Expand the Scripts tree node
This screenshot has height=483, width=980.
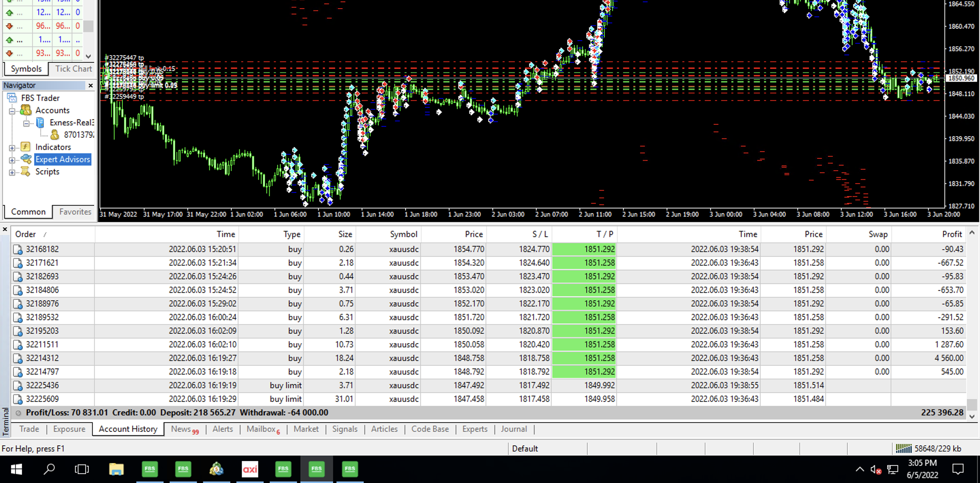[12, 172]
